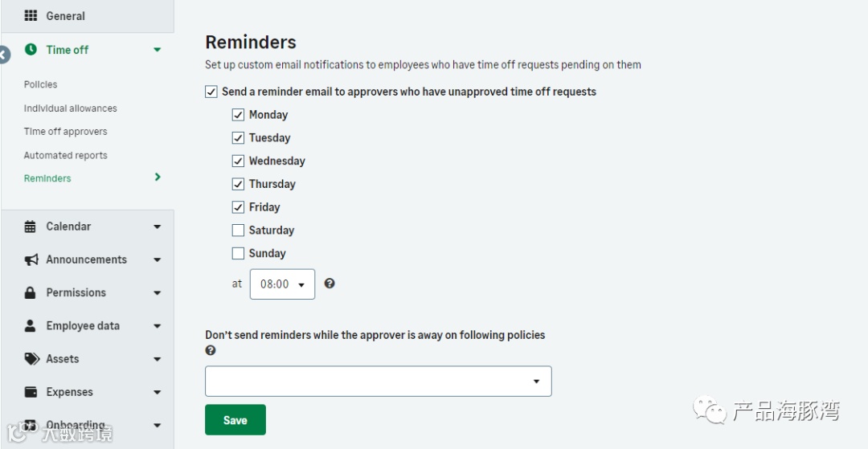Open the Policies submenu item
Screen dimensions: 868x449
tap(40, 84)
